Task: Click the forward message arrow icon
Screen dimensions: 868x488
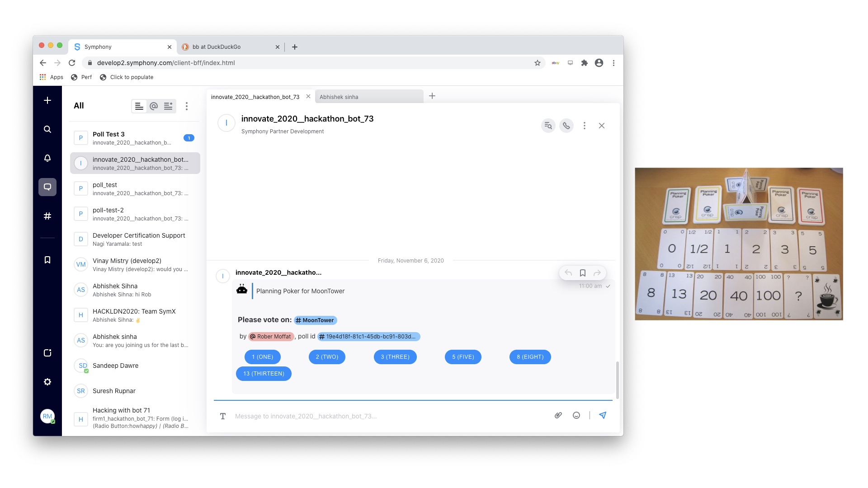Action: (x=597, y=272)
